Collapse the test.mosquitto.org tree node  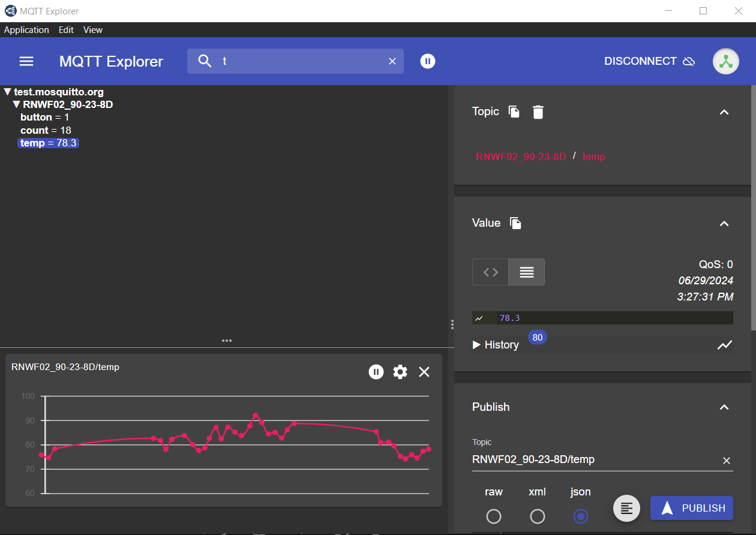[8, 92]
